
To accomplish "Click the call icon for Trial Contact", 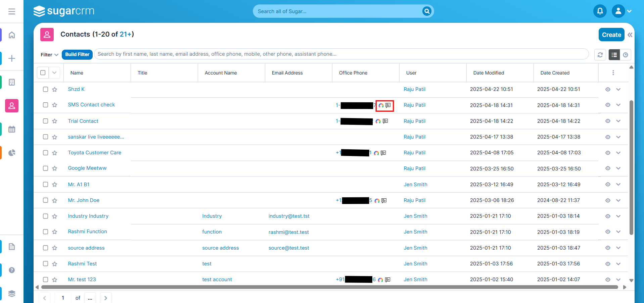I will point(378,121).
